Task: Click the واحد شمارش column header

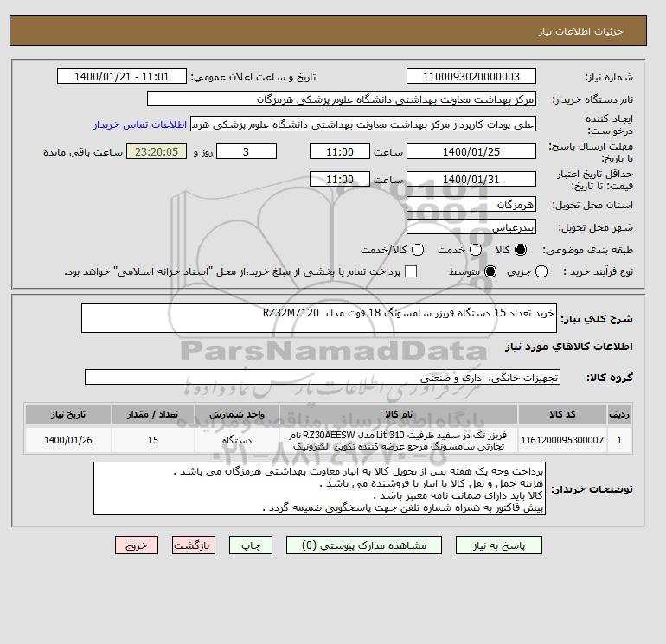Action: 237,414
